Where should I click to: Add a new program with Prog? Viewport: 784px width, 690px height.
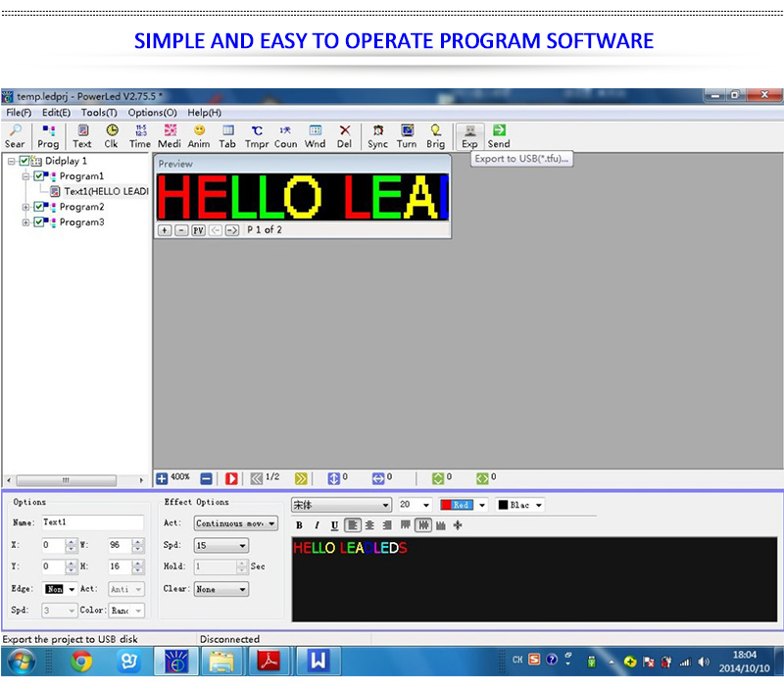(x=48, y=136)
